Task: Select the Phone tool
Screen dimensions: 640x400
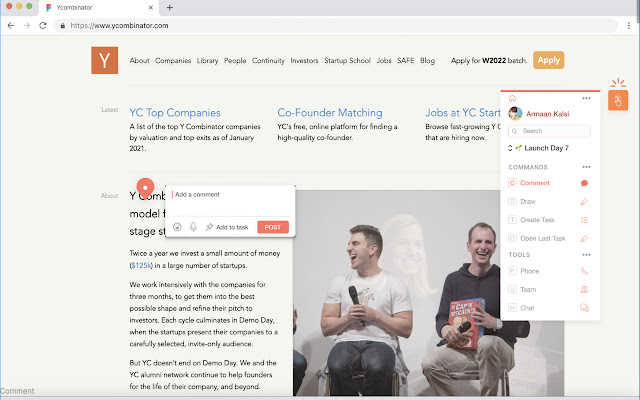Action: click(x=530, y=271)
